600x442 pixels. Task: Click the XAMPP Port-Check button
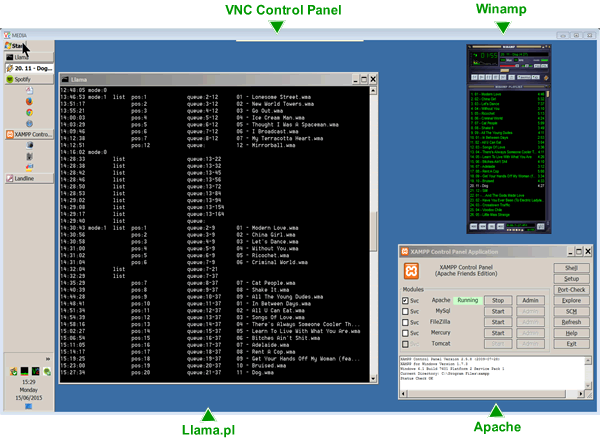click(x=571, y=290)
